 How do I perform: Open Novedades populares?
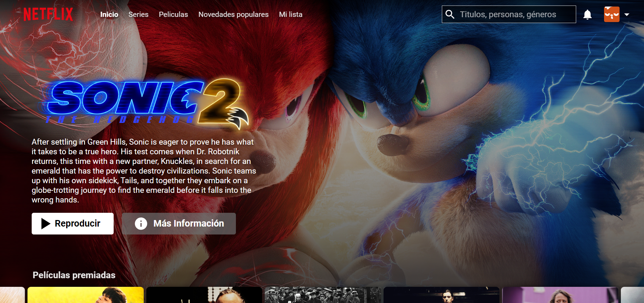[233, 14]
